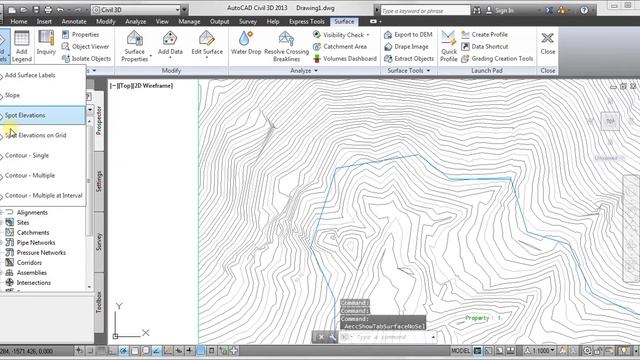The width and height of the screenshot is (640, 360).
Task: Toggle Snap mode in status bar
Action: point(91,350)
